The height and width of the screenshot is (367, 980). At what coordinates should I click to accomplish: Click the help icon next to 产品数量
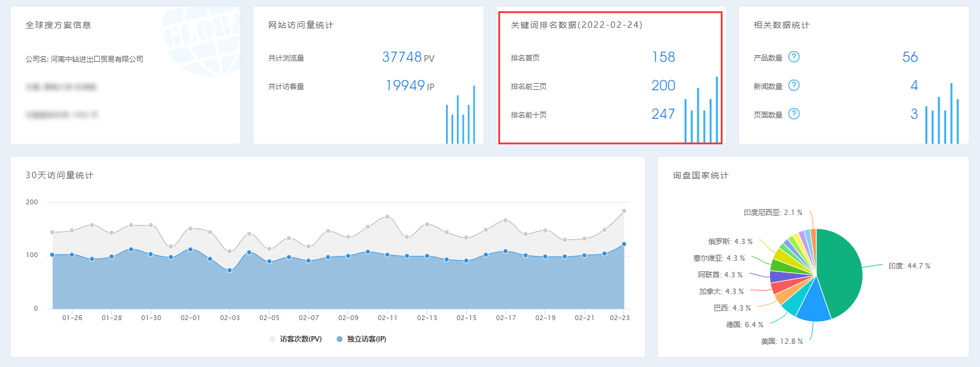pos(794,57)
